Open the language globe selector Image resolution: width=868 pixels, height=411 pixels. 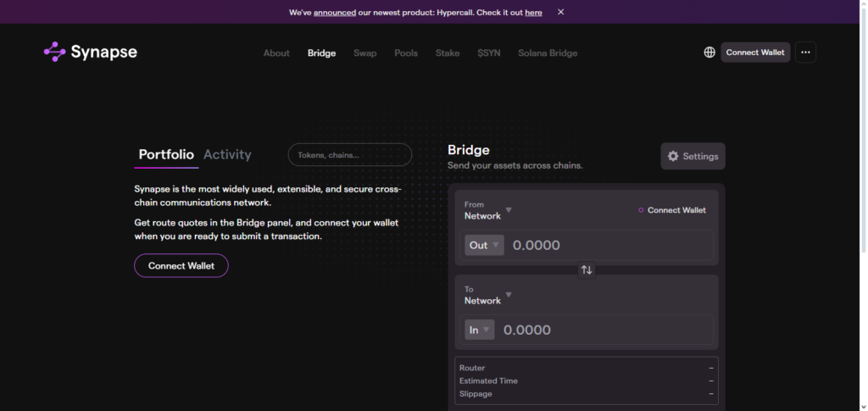coord(709,53)
